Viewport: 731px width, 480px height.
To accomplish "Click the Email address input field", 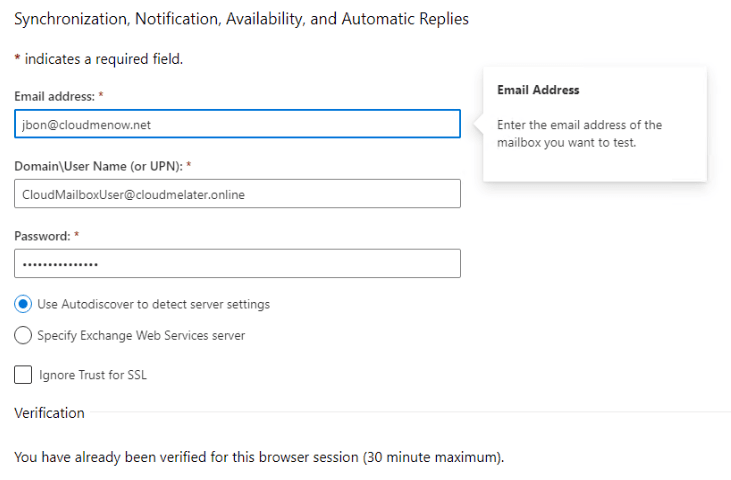I will pos(237,124).
